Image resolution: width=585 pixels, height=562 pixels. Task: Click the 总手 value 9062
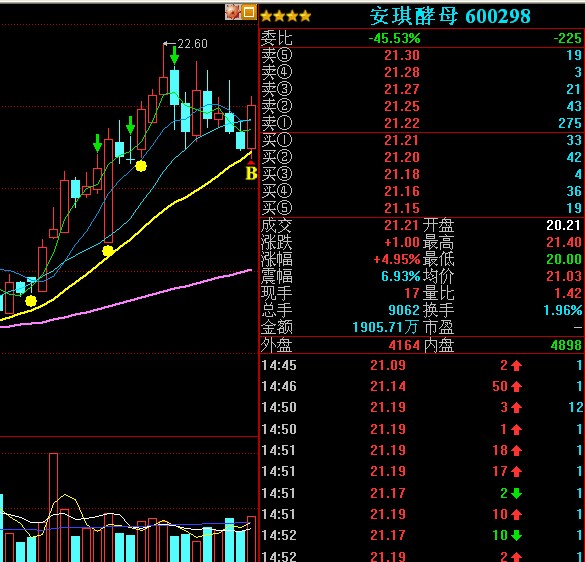click(404, 310)
